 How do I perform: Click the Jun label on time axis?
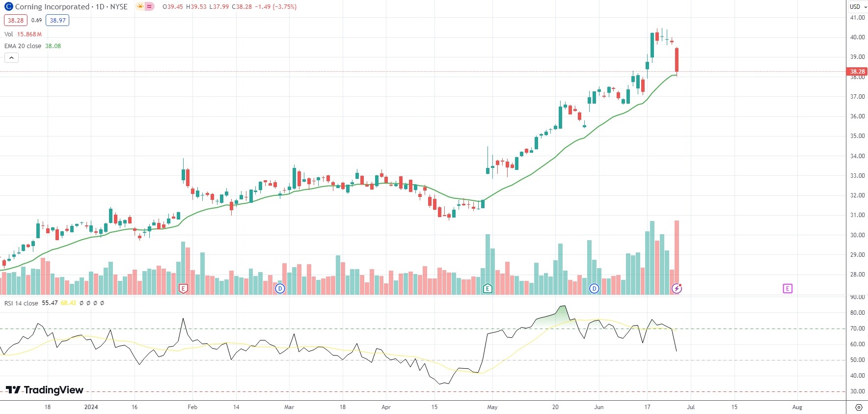pos(599,407)
